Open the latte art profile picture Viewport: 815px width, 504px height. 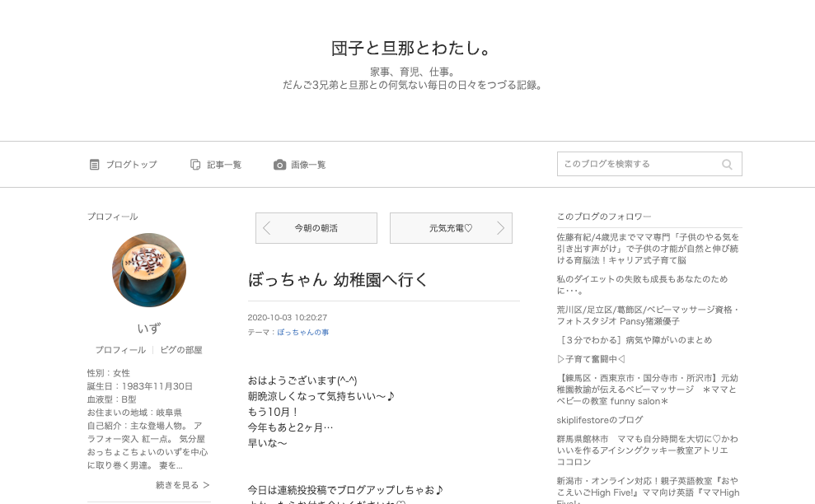coord(149,269)
